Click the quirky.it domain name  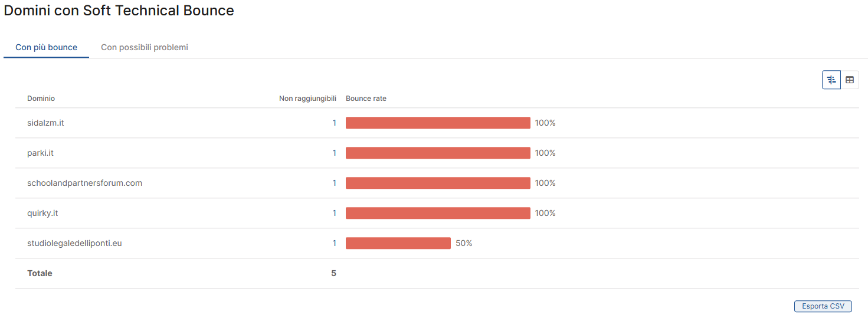(x=42, y=213)
